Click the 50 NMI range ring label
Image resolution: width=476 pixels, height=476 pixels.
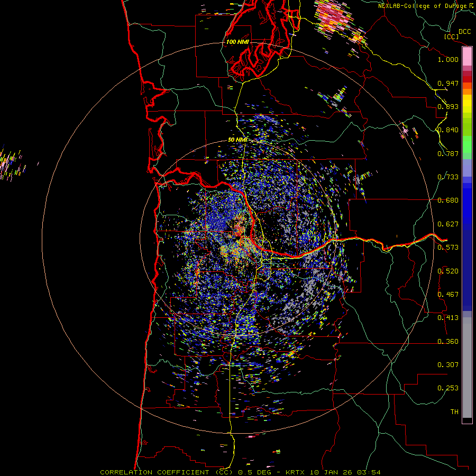click(x=237, y=140)
